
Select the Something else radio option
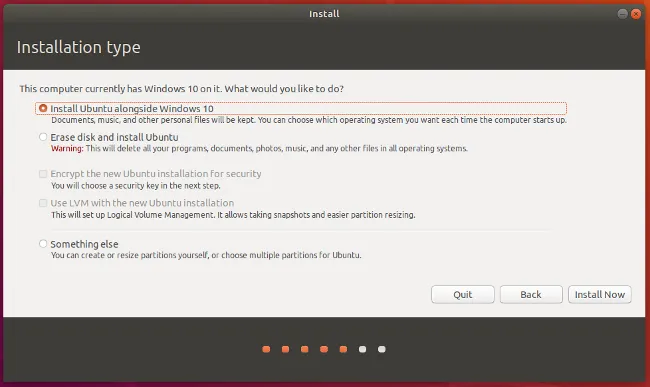(43, 244)
